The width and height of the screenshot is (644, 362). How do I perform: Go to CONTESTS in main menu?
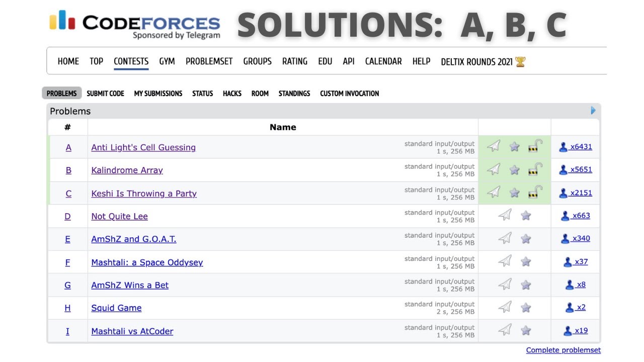131,61
